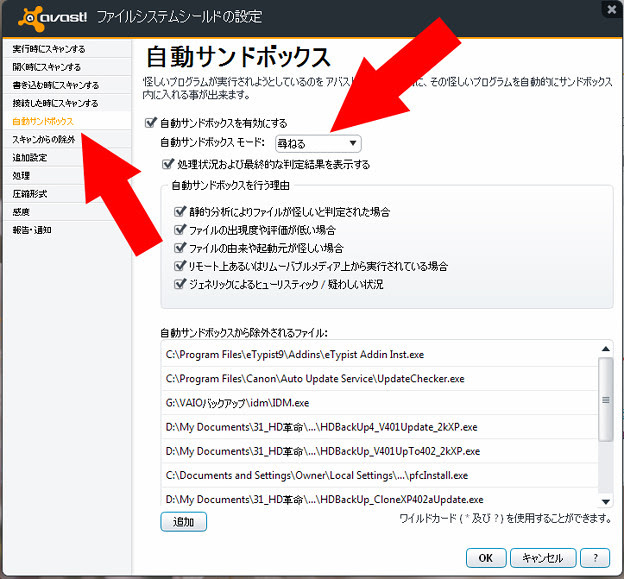Select eTypist Addin Inst.exe exclusion entry

tap(380, 355)
